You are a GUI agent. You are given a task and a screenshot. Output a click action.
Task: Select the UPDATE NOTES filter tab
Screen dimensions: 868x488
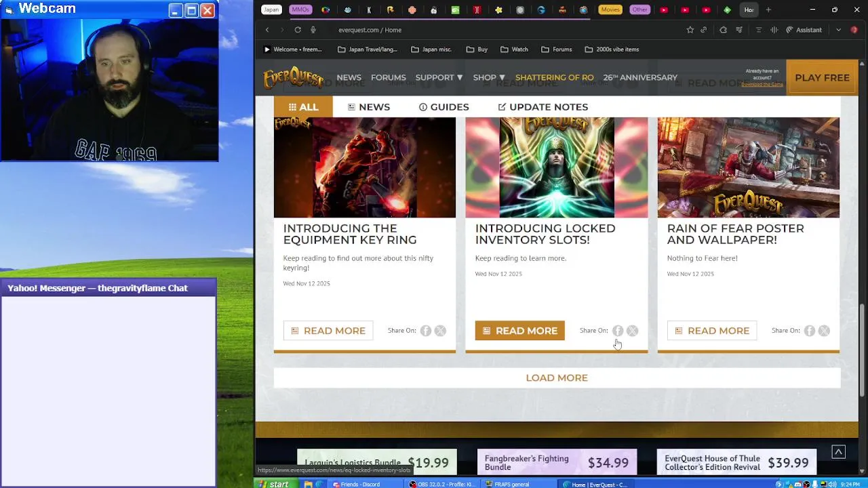pos(542,107)
